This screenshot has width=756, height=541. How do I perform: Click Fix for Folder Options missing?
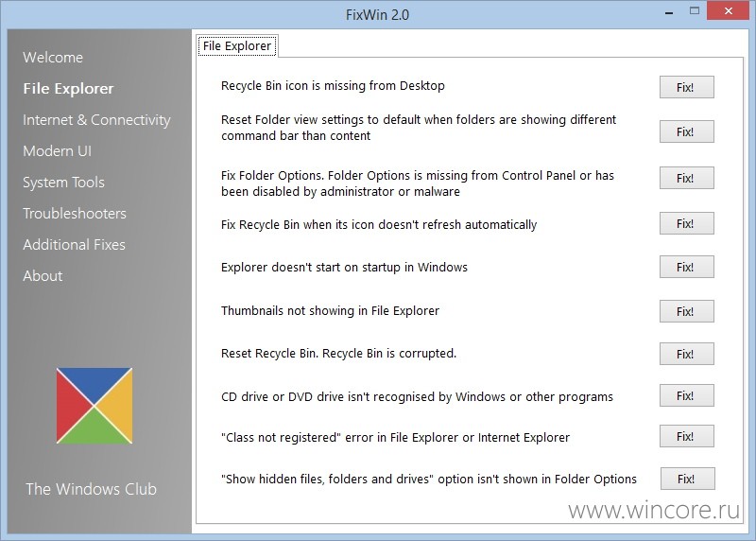(x=687, y=178)
